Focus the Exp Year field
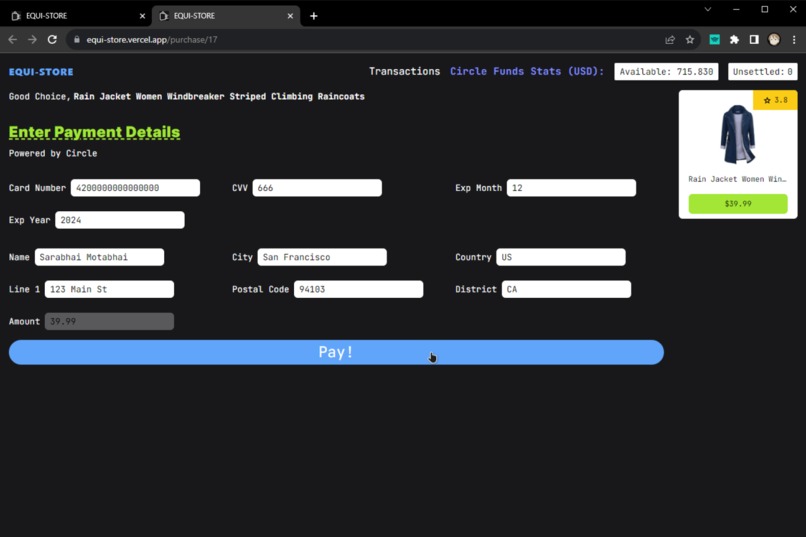This screenshot has width=806, height=537. pyautogui.click(x=120, y=220)
